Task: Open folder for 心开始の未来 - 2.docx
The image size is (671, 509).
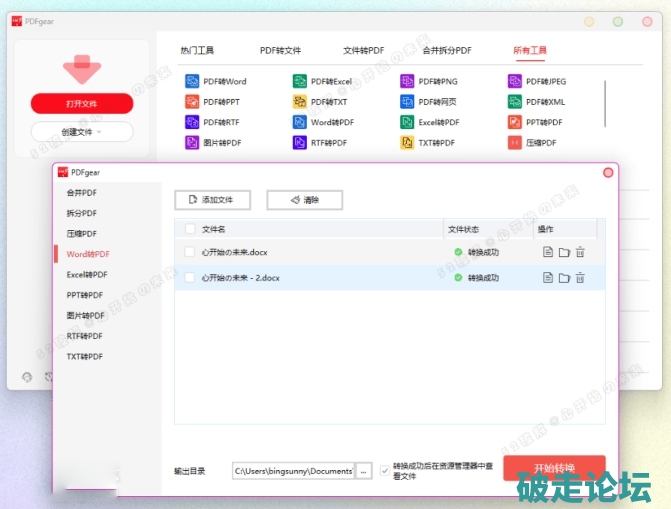Action: click(564, 278)
